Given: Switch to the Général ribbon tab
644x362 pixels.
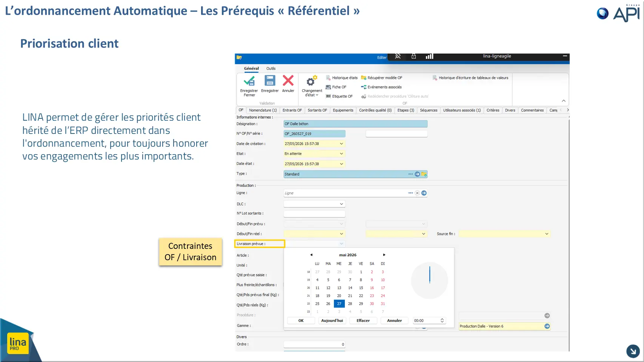Looking at the screenshot, I should (251, 69).
